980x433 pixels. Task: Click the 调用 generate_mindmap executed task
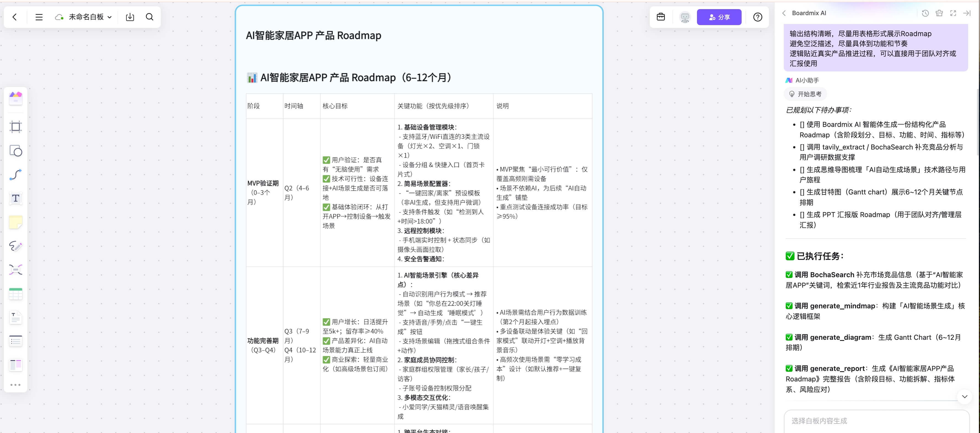point(875,311)
